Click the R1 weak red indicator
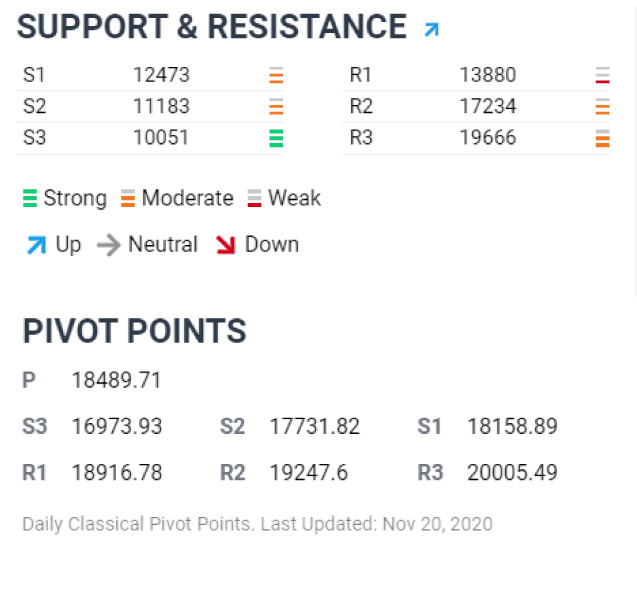Viewport: 637px width, 600px height. (x=602, y=75)
